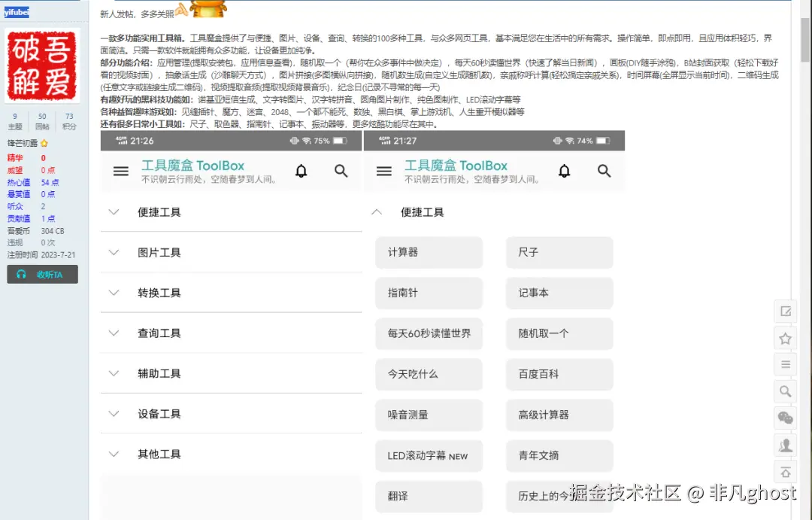The image size is (812, 520).
Task: Open hamburger menu in left 21:26 phone screenshot
Action: click(120, 171)
